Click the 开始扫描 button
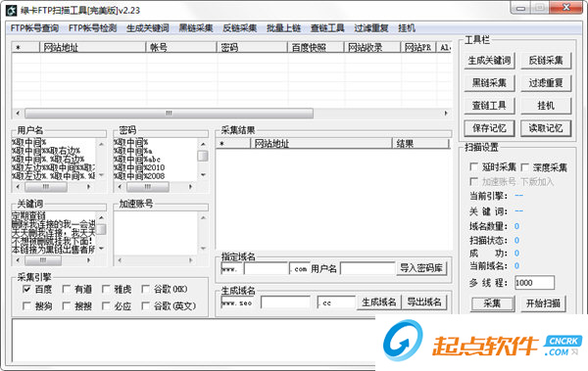The height and width of the screenshot is (371, 588). pyautogui.click(x=543, y=303)
